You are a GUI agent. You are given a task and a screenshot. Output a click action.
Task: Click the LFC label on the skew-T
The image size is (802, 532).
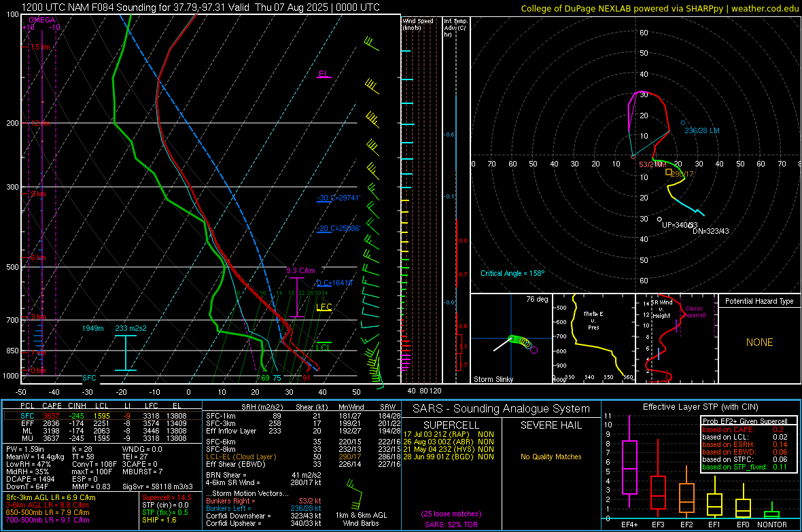(324, 307)
